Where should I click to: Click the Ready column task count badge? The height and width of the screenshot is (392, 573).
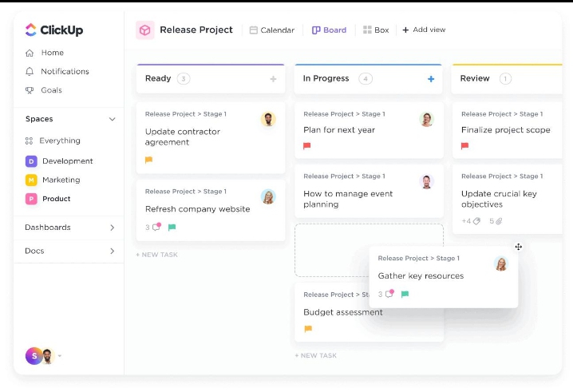coord(184,78)
